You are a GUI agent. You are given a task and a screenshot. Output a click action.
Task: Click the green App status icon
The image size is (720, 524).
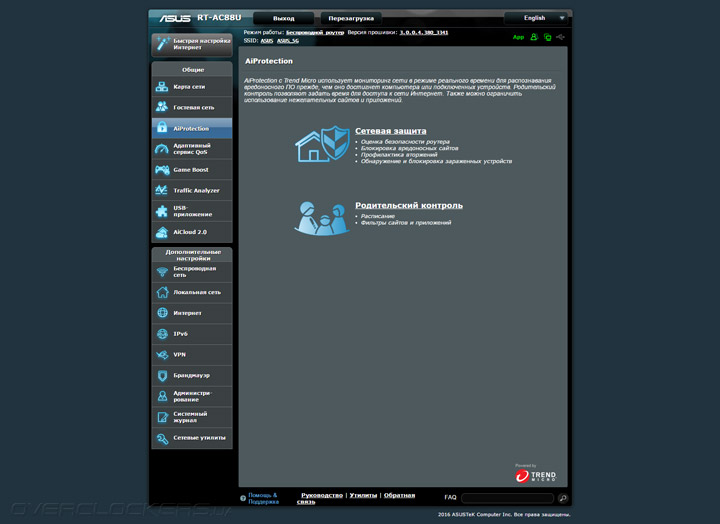pyautogui.click(x=518, y=37)
